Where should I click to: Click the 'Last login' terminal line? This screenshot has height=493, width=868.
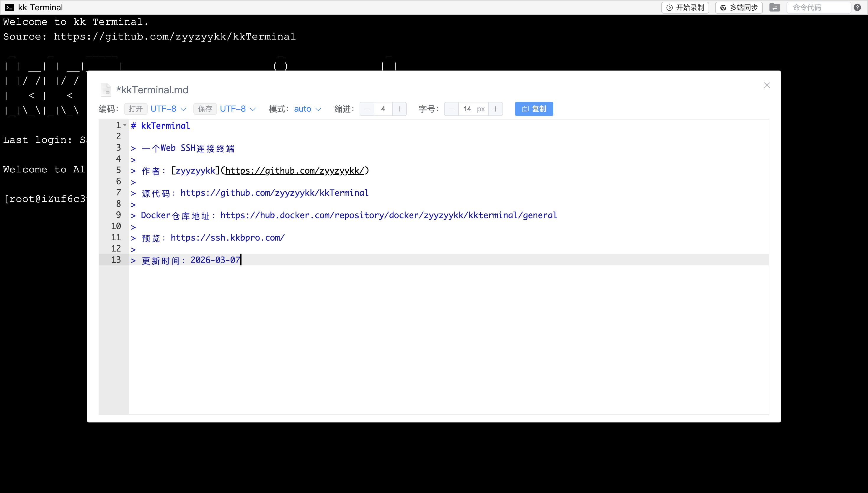pyautogui.click(x=45, y=140)
